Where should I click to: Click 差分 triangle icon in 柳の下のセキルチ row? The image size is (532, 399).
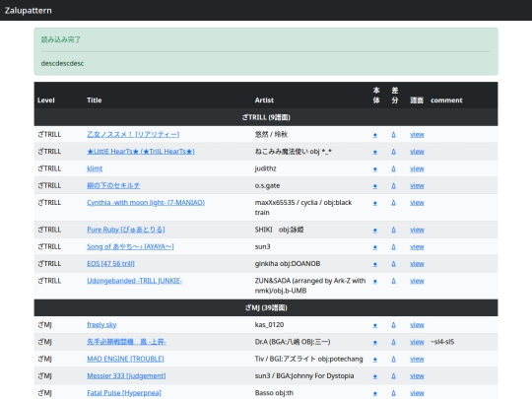click(x=393, y=185)
